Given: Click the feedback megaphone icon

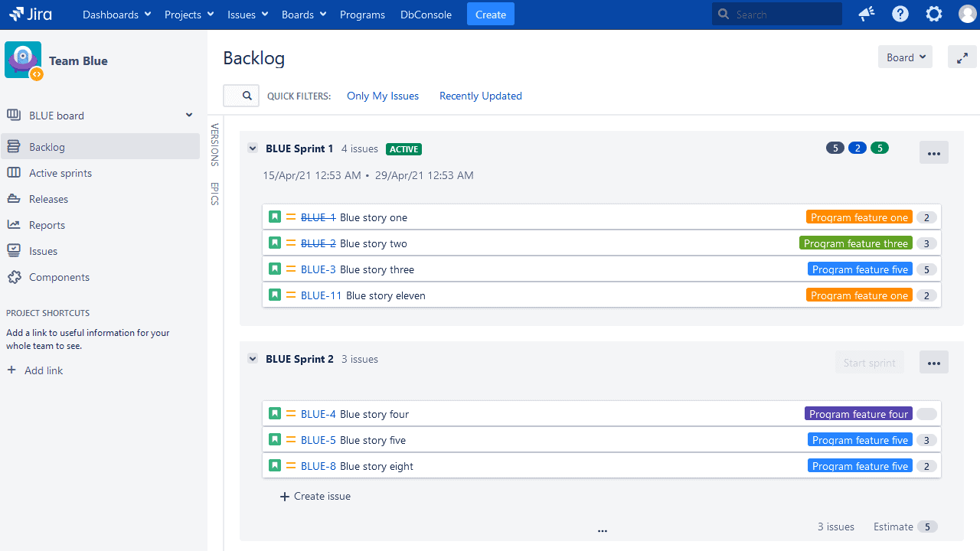Looking at the screenshot, I should click(866, 14).
